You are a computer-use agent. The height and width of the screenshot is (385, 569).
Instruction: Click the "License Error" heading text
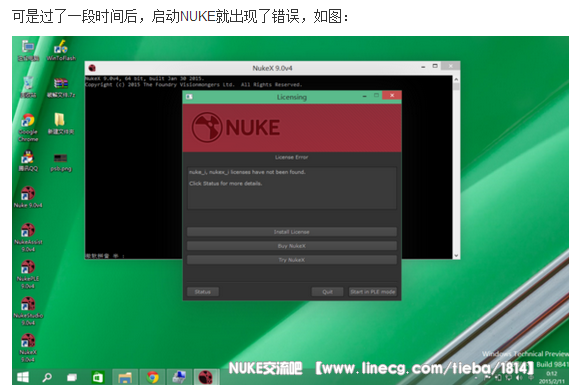pos(291,157)
